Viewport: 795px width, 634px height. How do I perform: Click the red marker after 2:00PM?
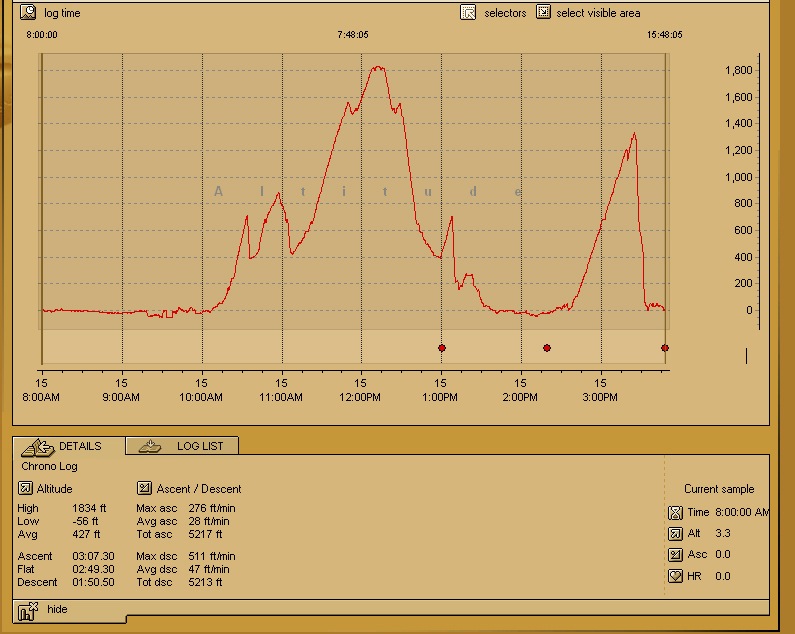[547, 348]
